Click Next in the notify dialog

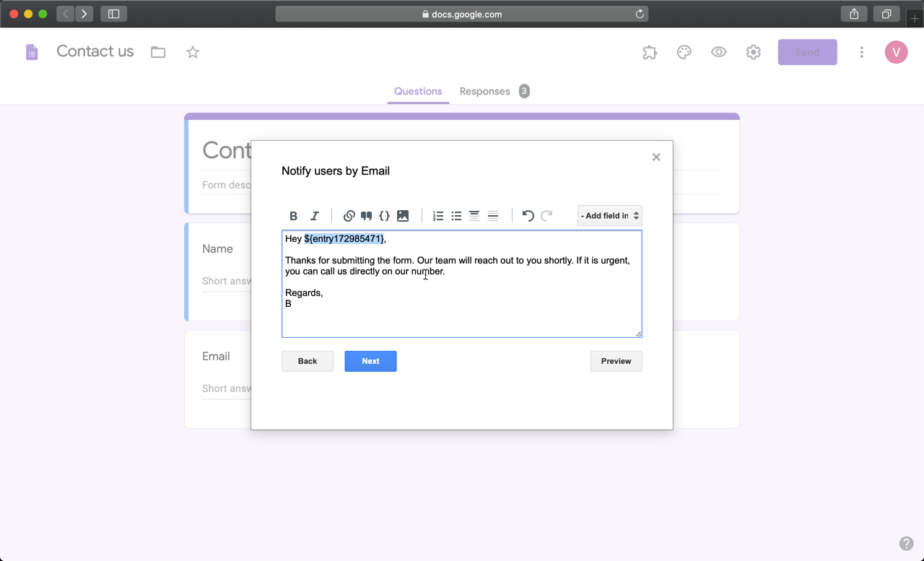tap(370, 361)
